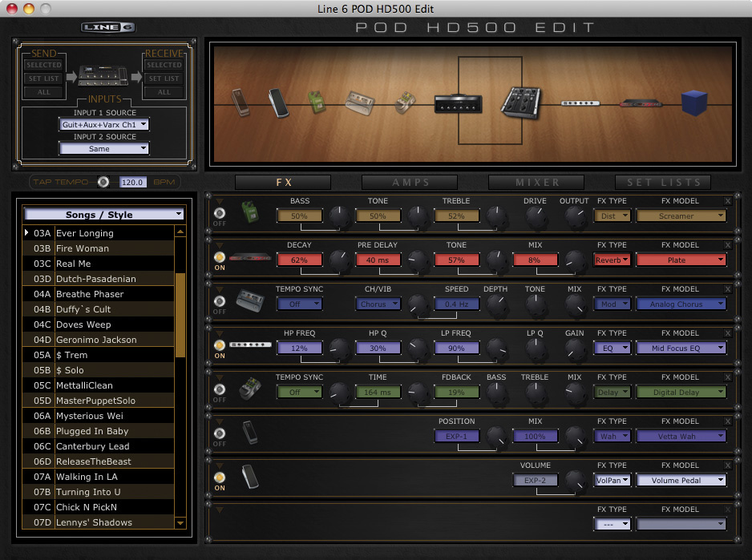This screenshot has width=752, height=560.
Task: Switch on the Digital Delay effect
Action: pyautogui.click(x=219, y=390)
